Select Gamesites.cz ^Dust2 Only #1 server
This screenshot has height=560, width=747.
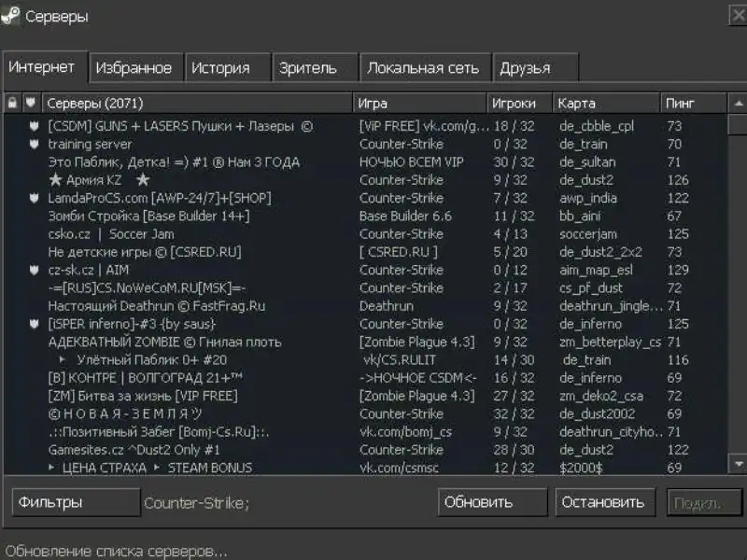[366, 450]
